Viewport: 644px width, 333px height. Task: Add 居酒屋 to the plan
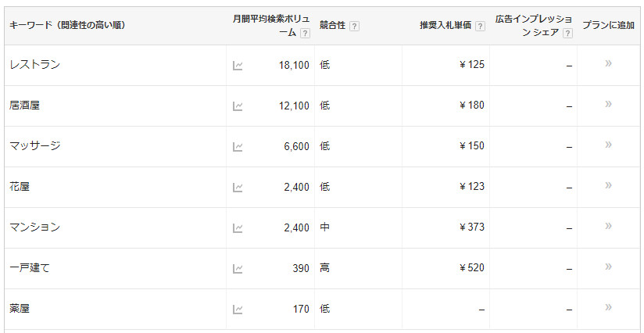click(608, 104)
